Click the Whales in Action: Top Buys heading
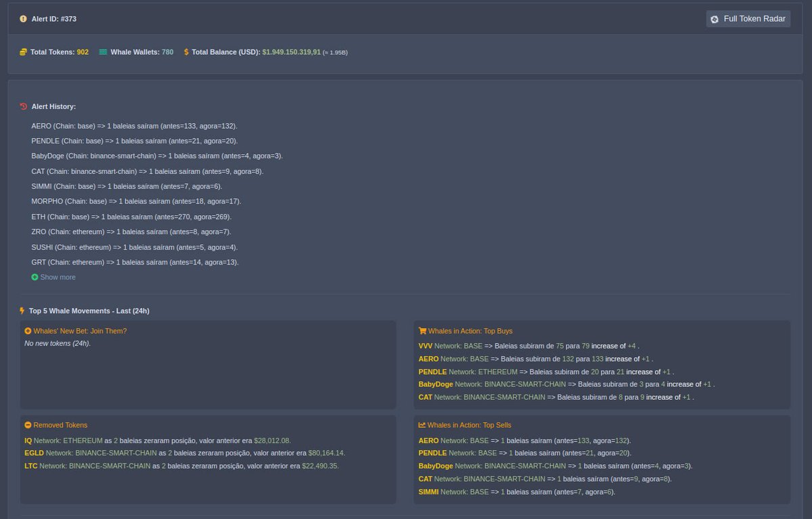The image size is (812, 519). tap(470, 331)
